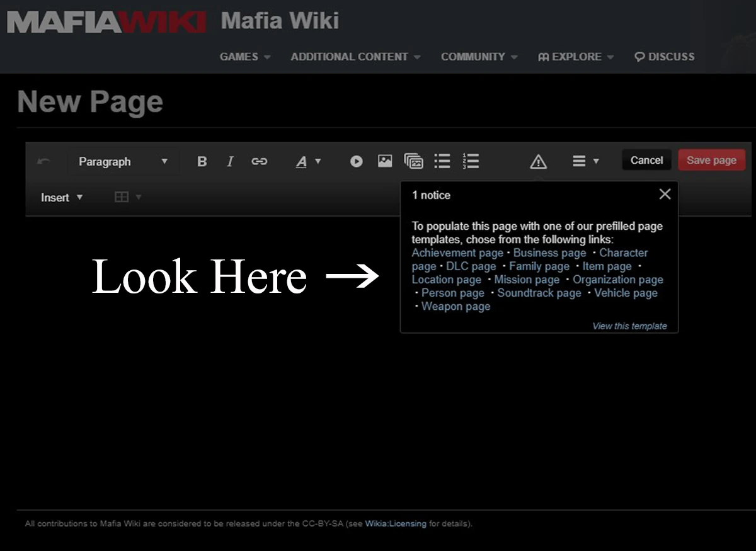Image resolution: width=756 pixels, height=551 pixels.
Task: Click the Mafia Wiki logo
Action: pos(106,23)
